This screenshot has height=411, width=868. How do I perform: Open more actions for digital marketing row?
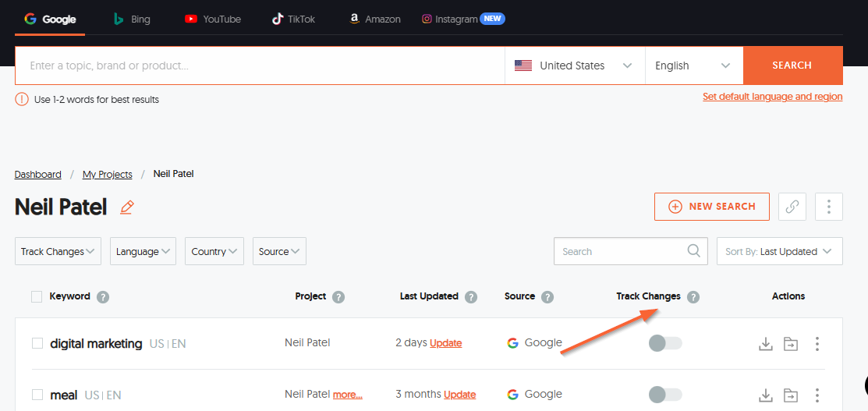pos(817,344)
